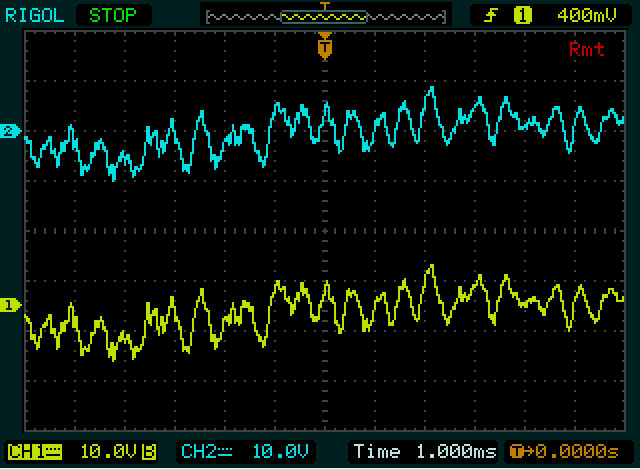Click the green STOP status indicator
The width and height of the screenshot is (640, 469).
point(113,16)
